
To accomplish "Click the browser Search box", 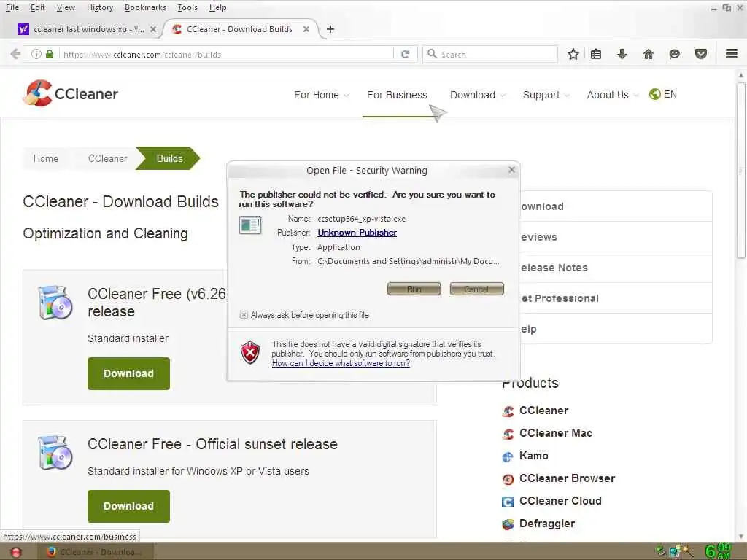I will [490, 54].
